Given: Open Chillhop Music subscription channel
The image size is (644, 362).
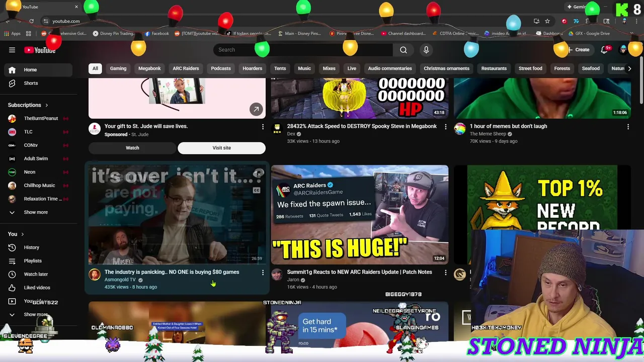Looking at the screenshot, I should click(38, 186).
